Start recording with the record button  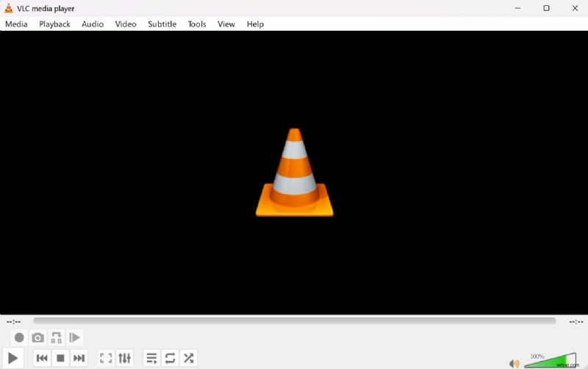click(19, 338)
